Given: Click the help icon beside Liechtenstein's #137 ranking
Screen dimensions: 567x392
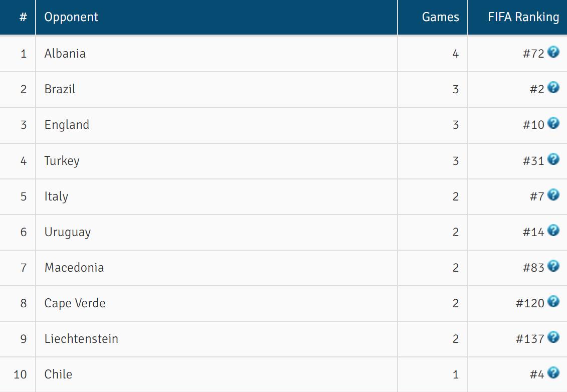Looking at the screenshot, I should (x=553, y=337).
